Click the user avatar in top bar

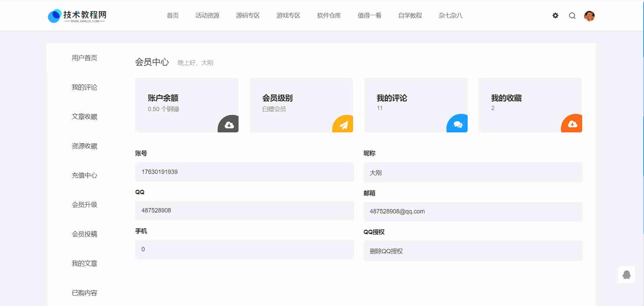(589, 16)
